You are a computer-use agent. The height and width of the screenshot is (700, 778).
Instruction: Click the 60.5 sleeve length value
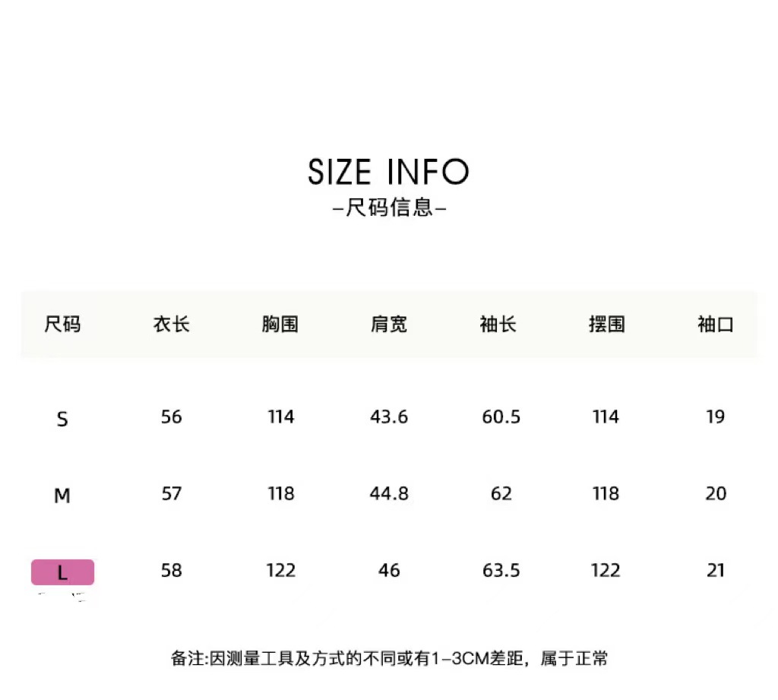pyautogui.click(x=501, y=417)
